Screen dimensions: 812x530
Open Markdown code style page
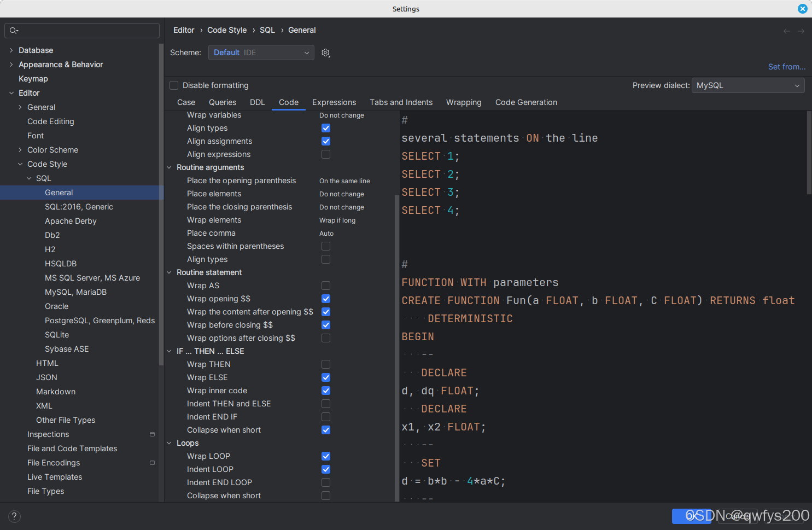click(x=56, y=392)
